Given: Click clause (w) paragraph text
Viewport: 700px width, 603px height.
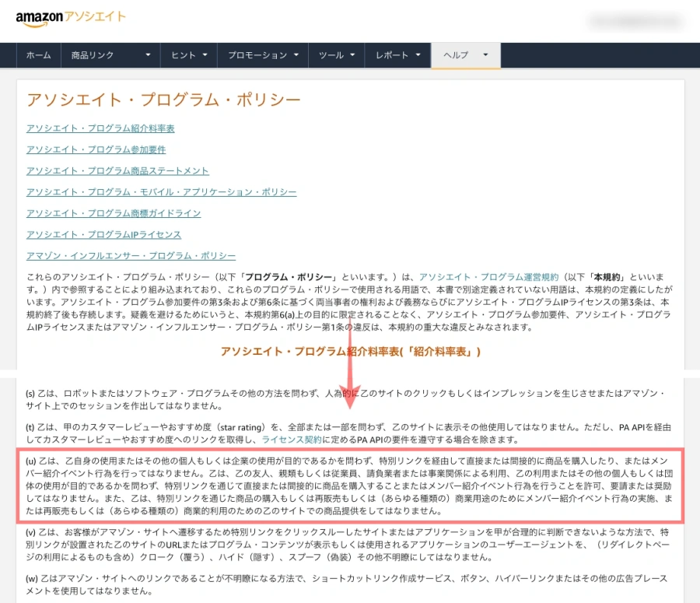Looking at the screenshot, I should (x=346, y=584).
